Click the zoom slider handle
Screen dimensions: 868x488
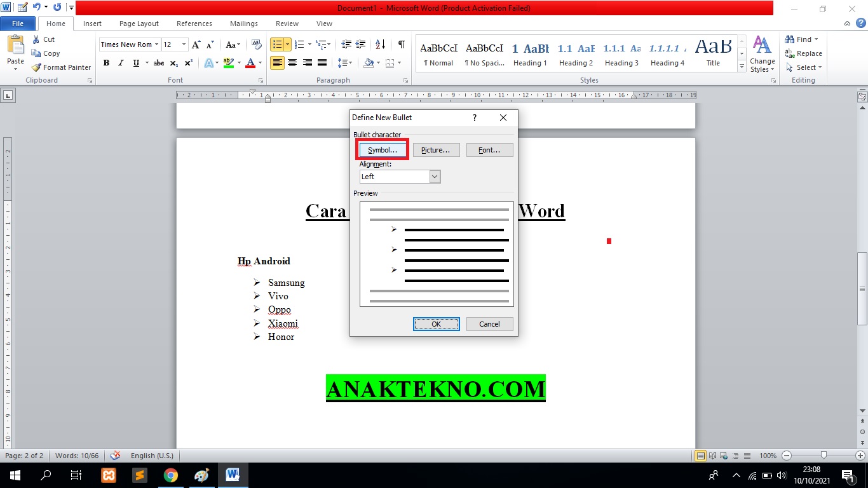pos(824,456)
